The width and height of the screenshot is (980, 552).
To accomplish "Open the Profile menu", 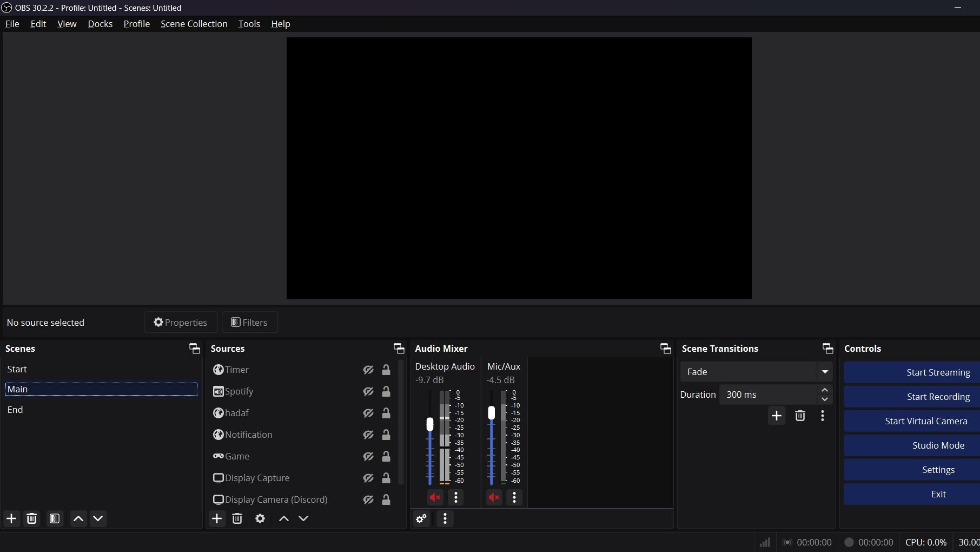I will coord(137,24).
